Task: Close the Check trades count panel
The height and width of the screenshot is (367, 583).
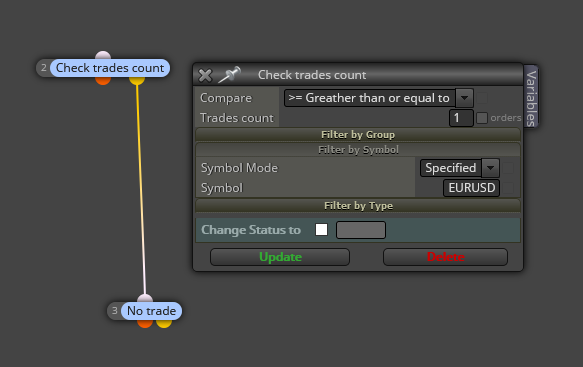Action: (205, 75)
